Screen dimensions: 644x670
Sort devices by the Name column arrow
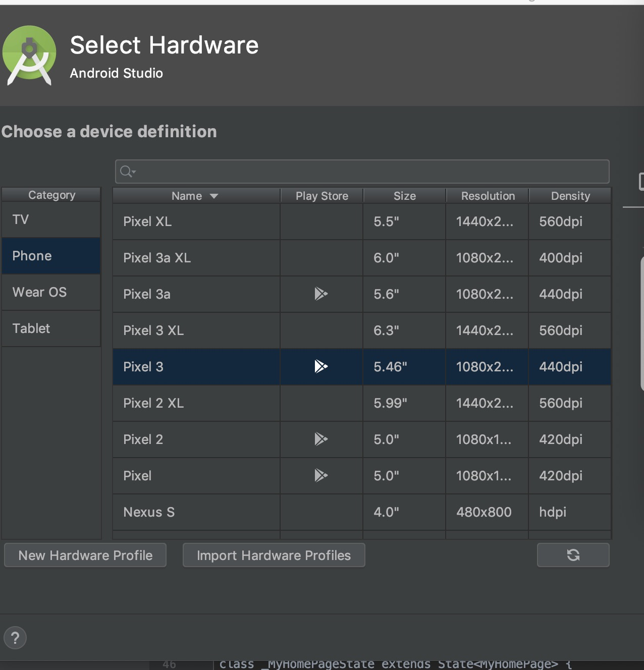click(x=214, y=196)
